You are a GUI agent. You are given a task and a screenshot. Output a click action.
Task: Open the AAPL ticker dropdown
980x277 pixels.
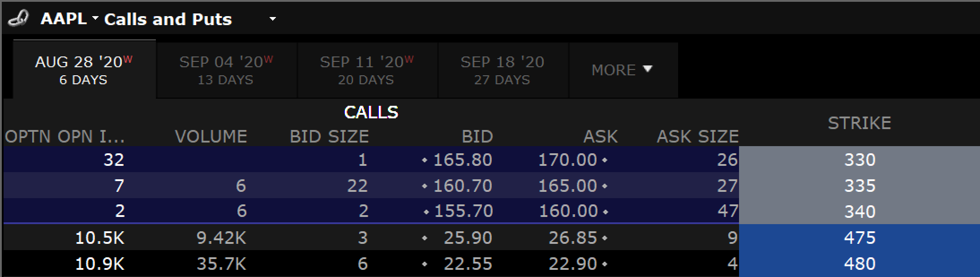pyautogui.click(x=95, y=18)
